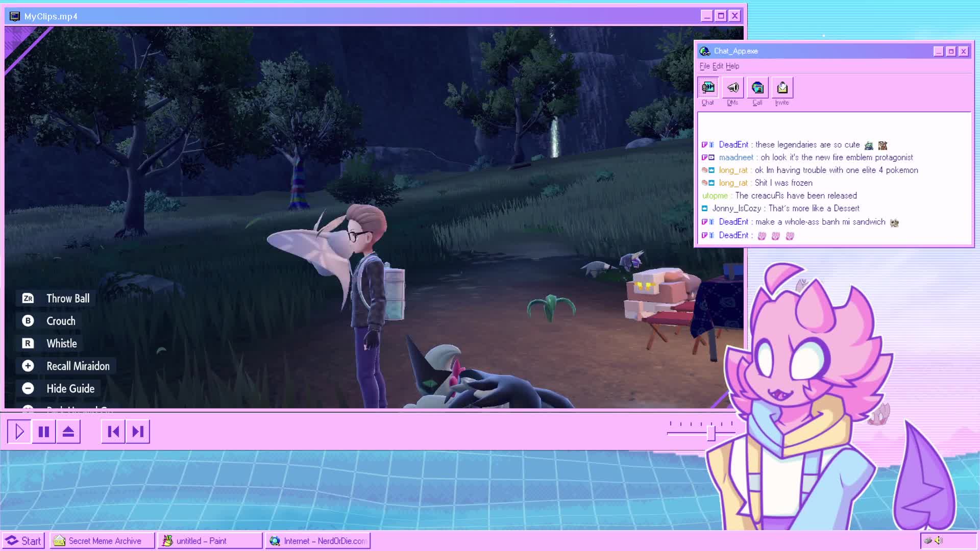Click the 'Recall Miraidon' guide entry
The height and width of the screenshot is (551, 980).
[66, 366]
